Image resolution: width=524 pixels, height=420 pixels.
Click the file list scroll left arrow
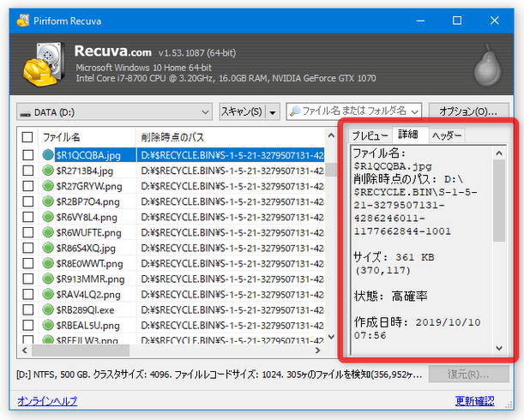point(24,351)
